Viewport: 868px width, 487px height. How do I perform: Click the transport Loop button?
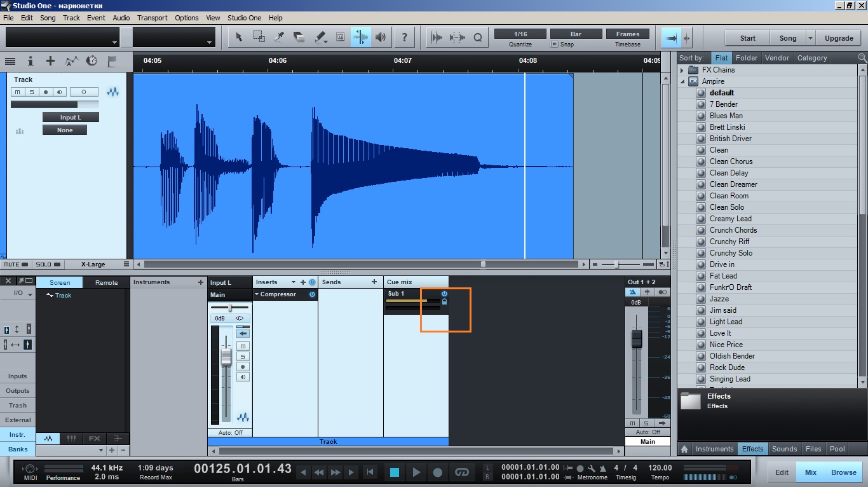coord(462,472)
